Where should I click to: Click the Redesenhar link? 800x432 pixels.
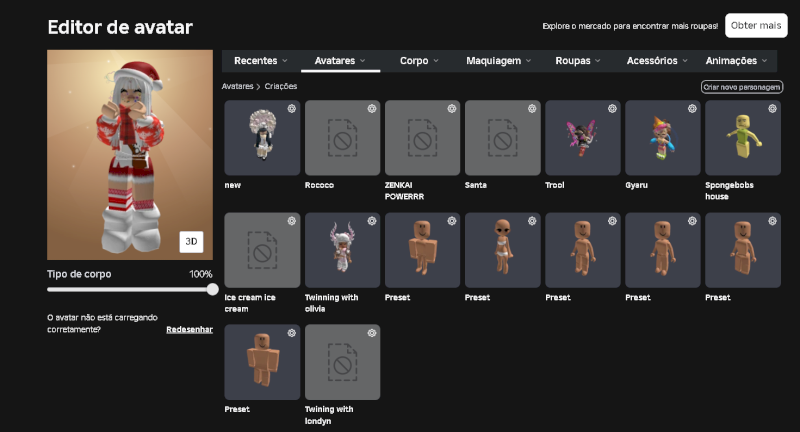tap(189, 329)
